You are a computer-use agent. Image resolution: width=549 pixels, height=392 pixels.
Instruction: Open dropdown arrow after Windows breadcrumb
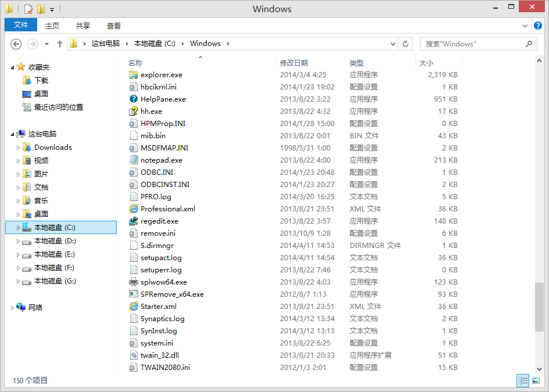point(228,44)
